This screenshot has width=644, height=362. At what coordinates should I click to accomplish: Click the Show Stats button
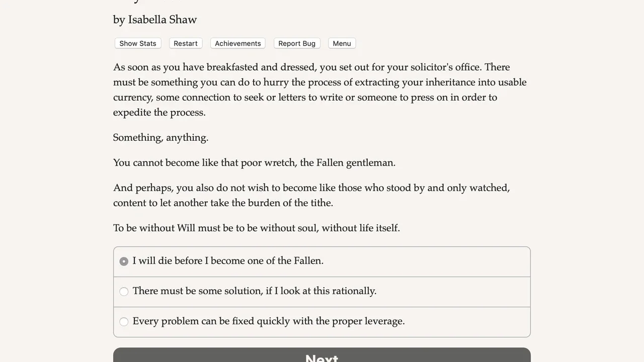(138, 43)
